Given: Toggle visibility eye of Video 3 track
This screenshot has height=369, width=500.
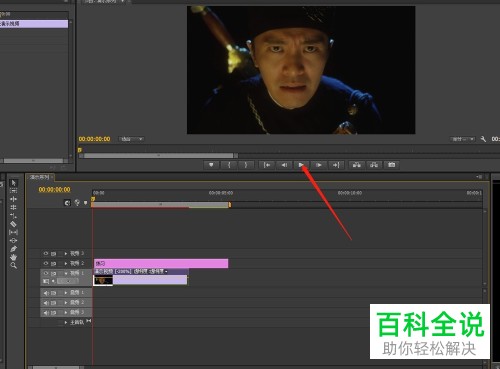Looking at the screenshot, I should pos(46,254).
